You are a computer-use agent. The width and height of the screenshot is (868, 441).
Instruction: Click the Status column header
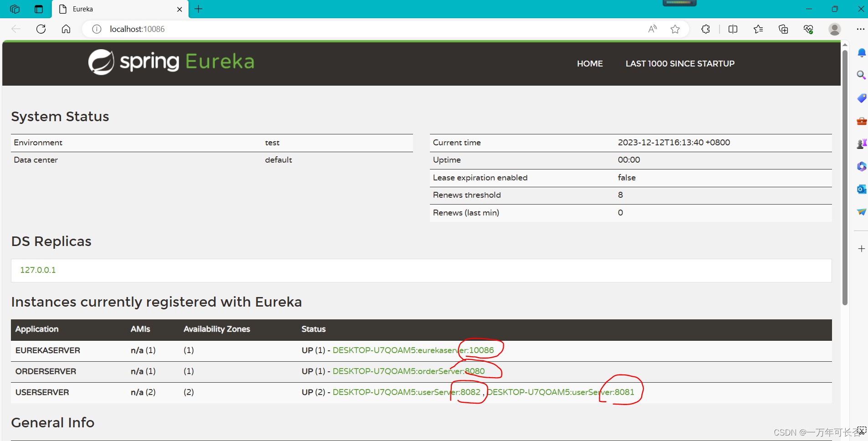313,329
